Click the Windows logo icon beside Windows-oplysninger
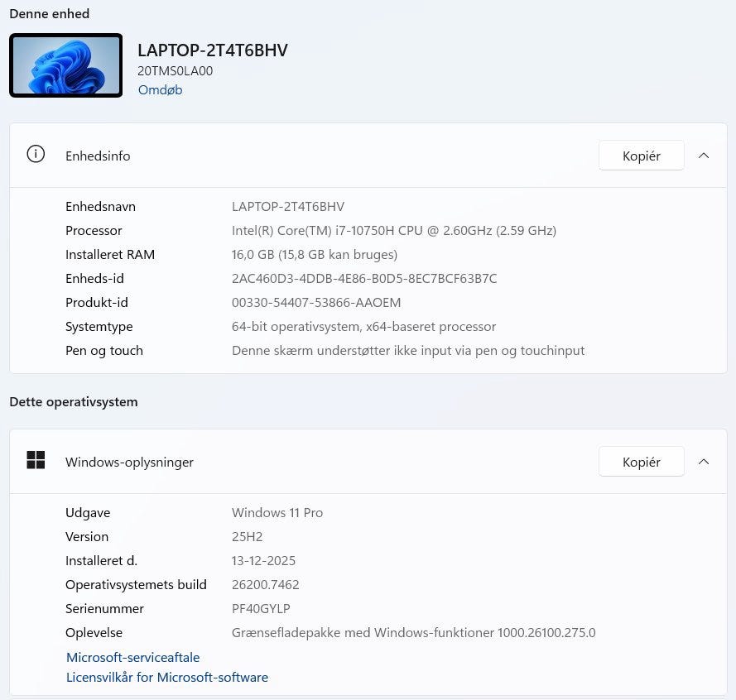 36,460
